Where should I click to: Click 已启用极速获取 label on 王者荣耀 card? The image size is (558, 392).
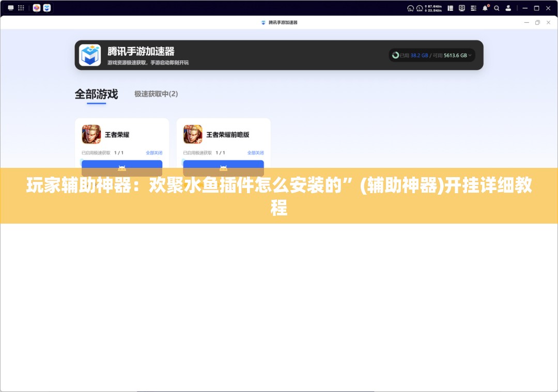point(96,152)
